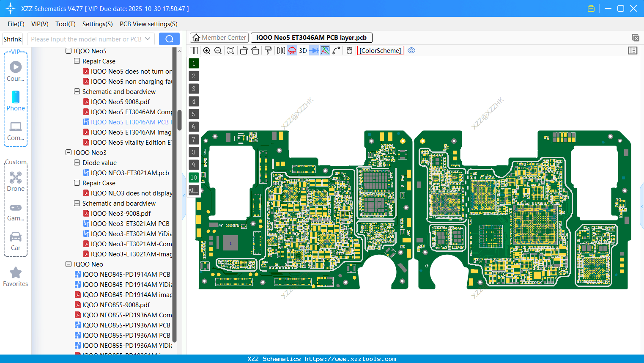Open the Settings(S) menu
644x363 pixels.
click(98, 24)
